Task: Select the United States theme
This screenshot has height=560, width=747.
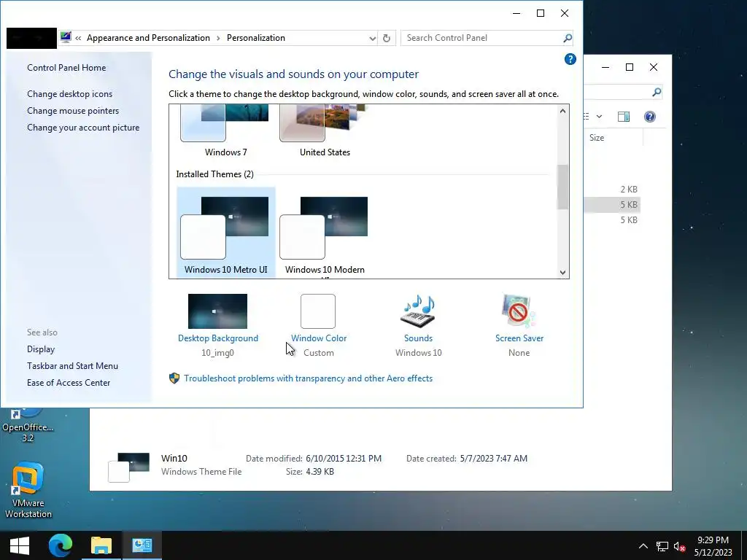Action: coord(325,131)
